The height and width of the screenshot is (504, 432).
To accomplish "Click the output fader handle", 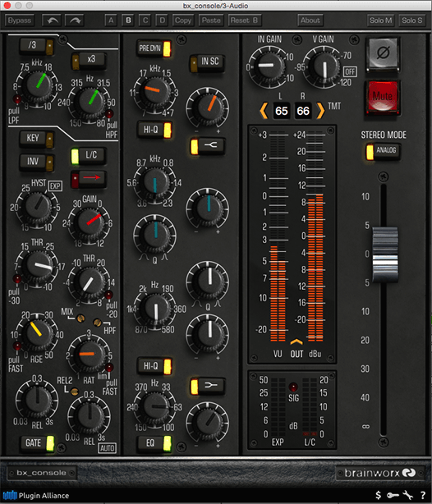I will [x=385, y=254].
